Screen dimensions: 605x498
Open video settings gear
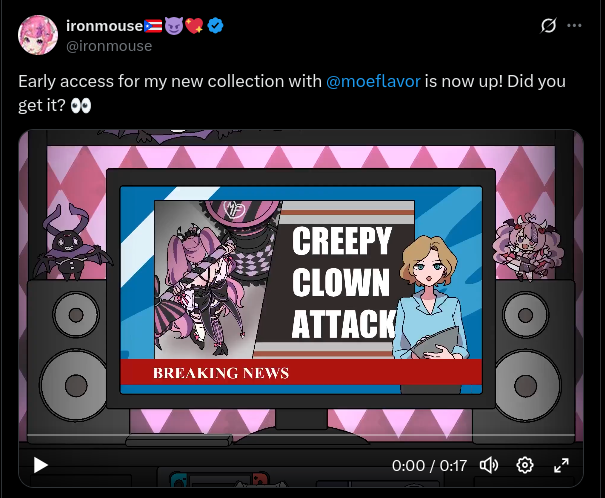[x=525, y=465]
